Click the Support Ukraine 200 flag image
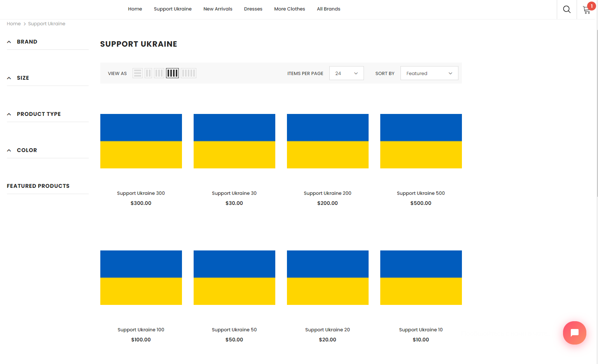This screenshot has height=364, width=598. [328, 141]
